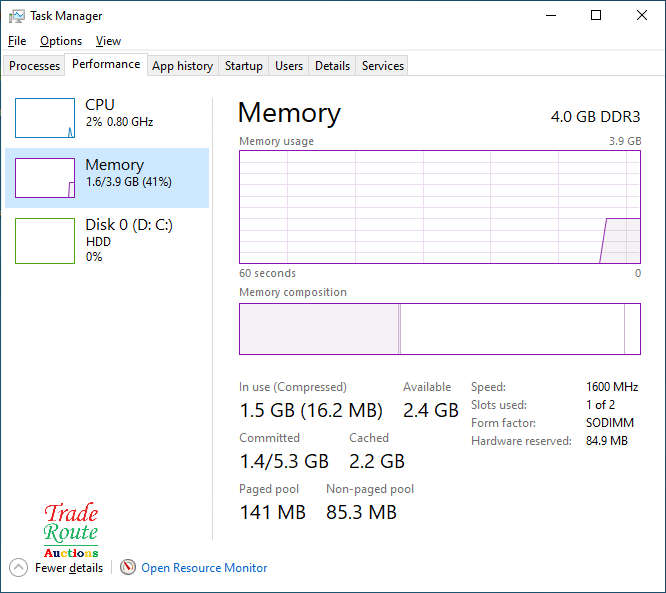Viewport: 666px width, 593px height.
Task: Select the Disk 0 mini graph thumbnail
Action: pos(45,241)
